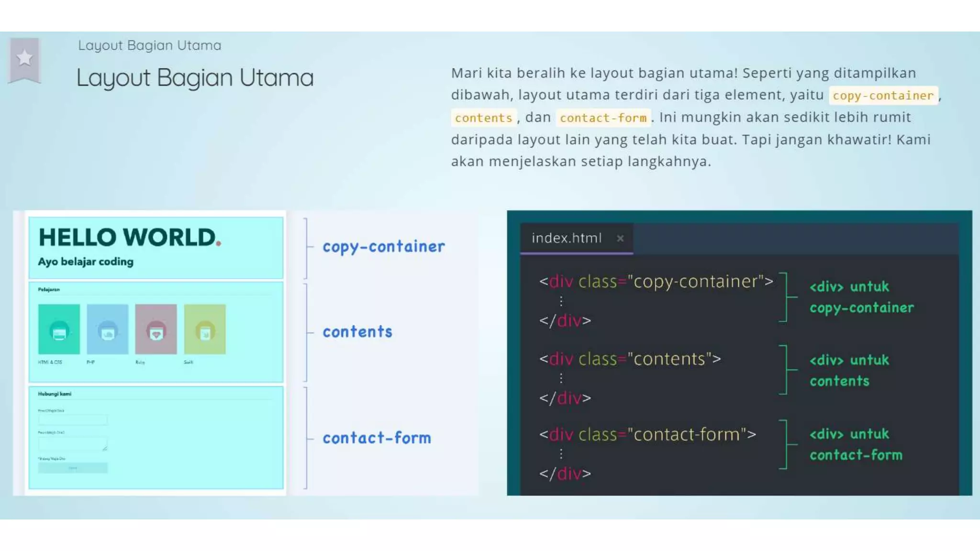The image size is (980, 551).
Task: Click the PHP course card icon
Action: (108, 330)
